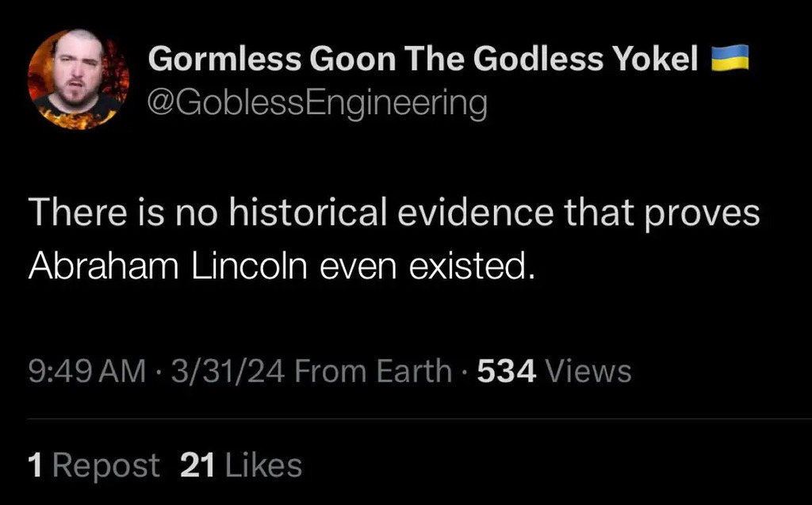Click the Views label

pos(588,370)
